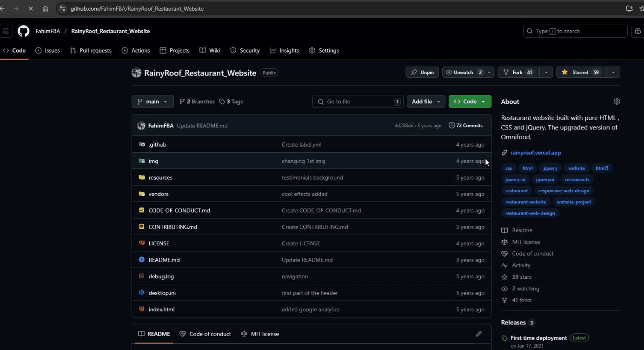Open the Activity link in About

521,265
